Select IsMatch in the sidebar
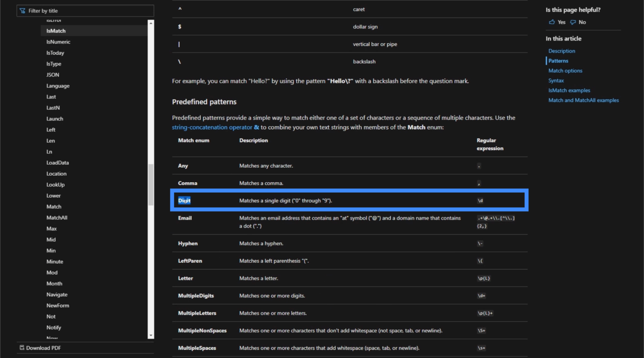 pyautogui.click(x=56, y=31)
